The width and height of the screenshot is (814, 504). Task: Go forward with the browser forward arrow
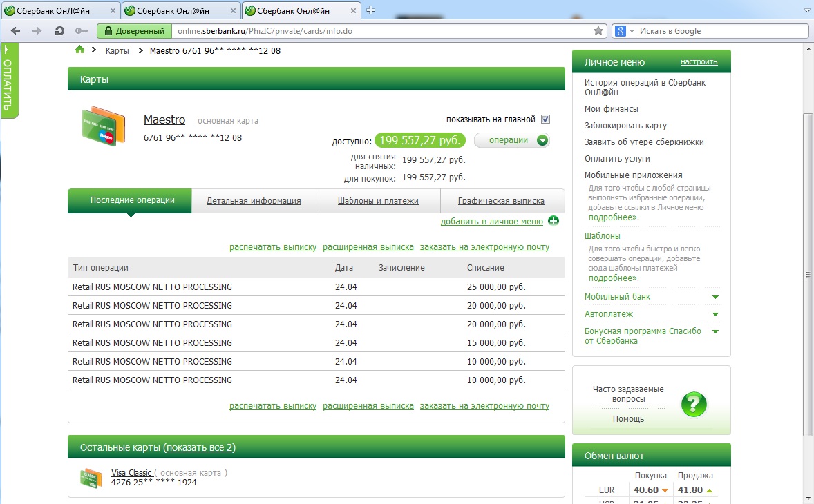click(37, 31)
